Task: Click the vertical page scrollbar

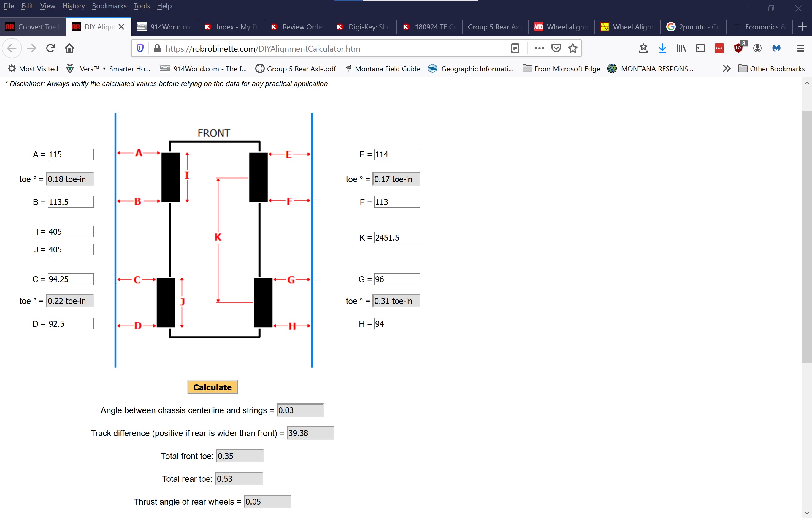Action: pos(807,236)
